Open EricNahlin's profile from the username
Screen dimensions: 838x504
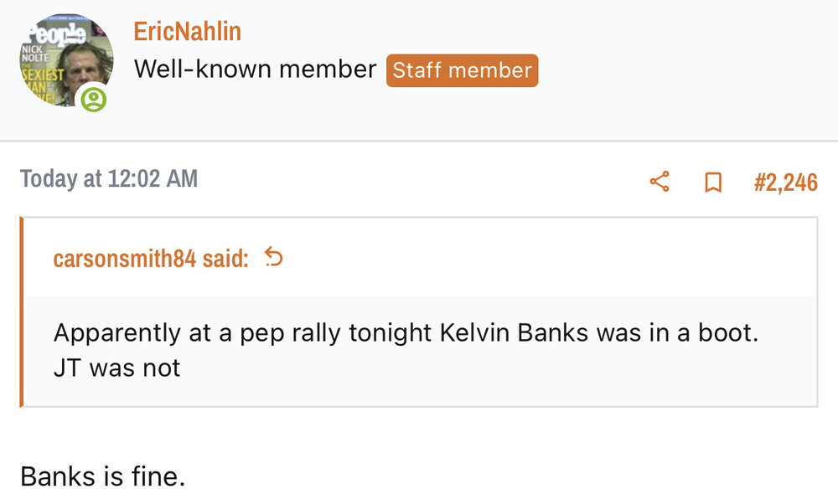(x=187, y=32)
